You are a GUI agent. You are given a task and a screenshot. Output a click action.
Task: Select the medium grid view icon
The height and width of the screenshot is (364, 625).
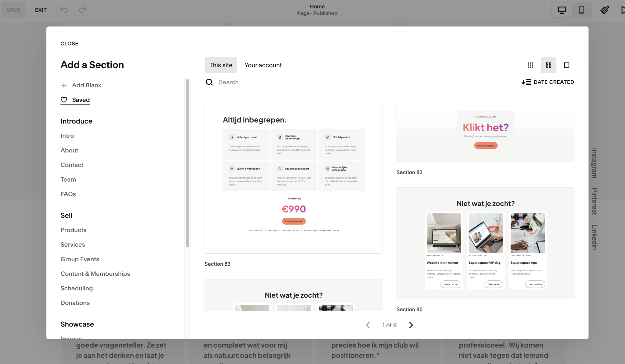pos(548,65)
